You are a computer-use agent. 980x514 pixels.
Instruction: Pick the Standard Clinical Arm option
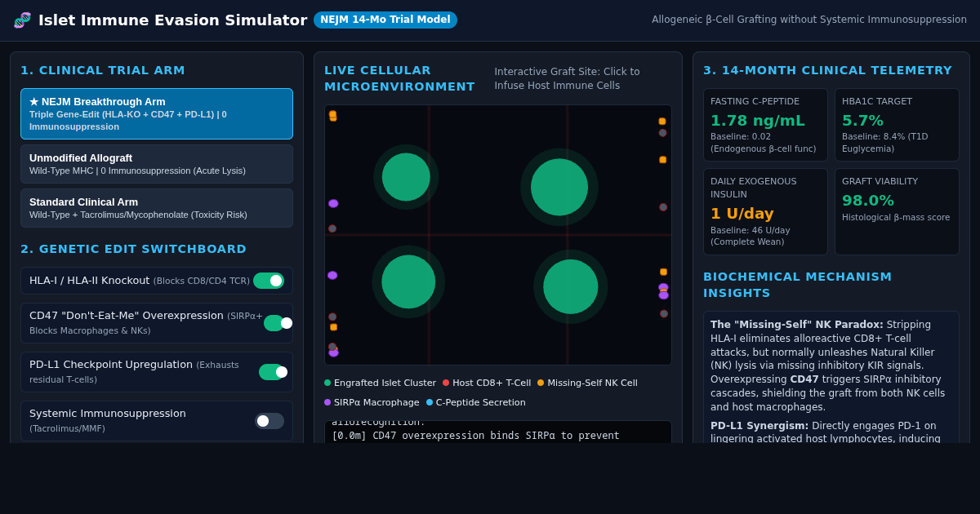pos(157,208)
